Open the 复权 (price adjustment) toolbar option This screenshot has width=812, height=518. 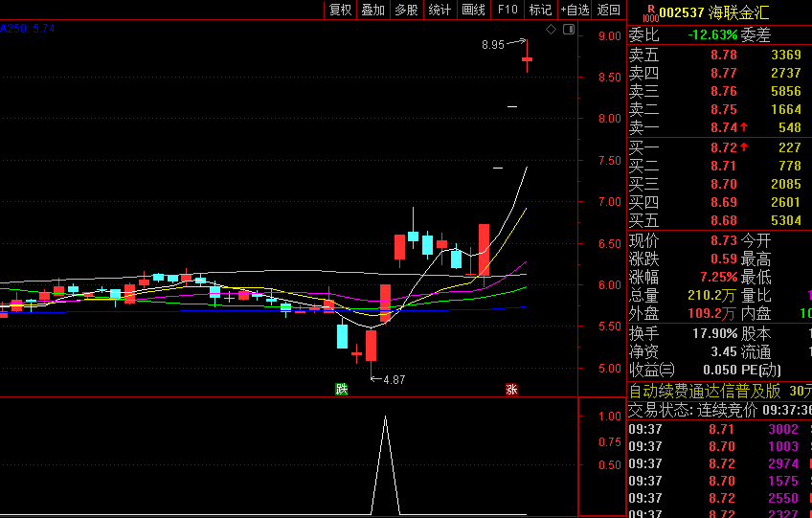340,10
